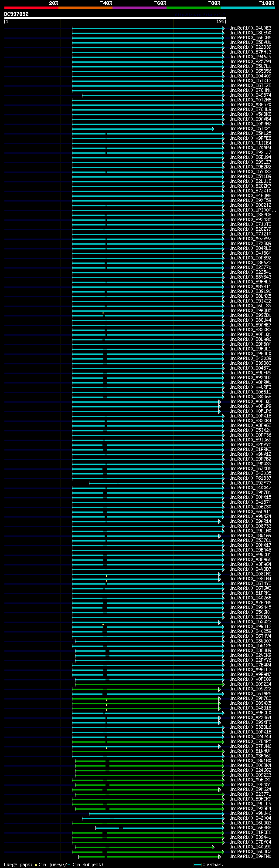This screenshot has width=279, height=868.
Task: Click UniRef100_Q3ZDL6 label
Action: pyautogui.click(x=250, y=727)
